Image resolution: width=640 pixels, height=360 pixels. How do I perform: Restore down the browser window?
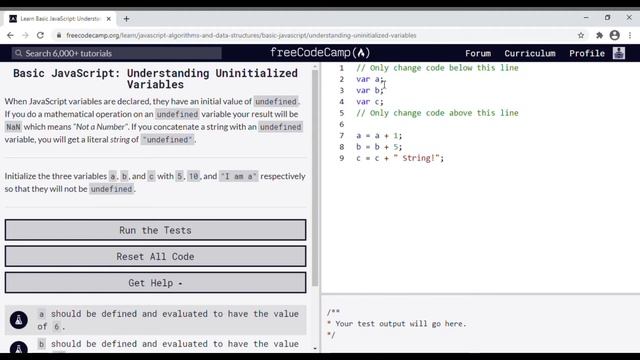click(x=608, y=18)
